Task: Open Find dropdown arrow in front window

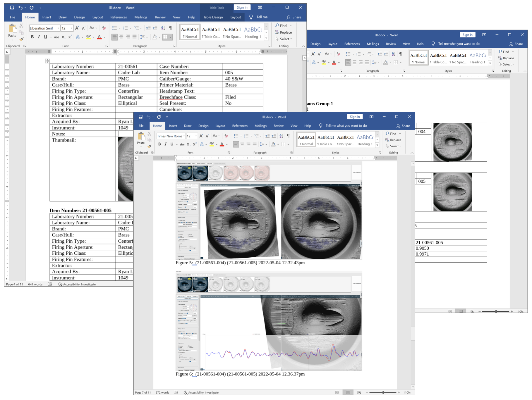Action: point(400,134)
